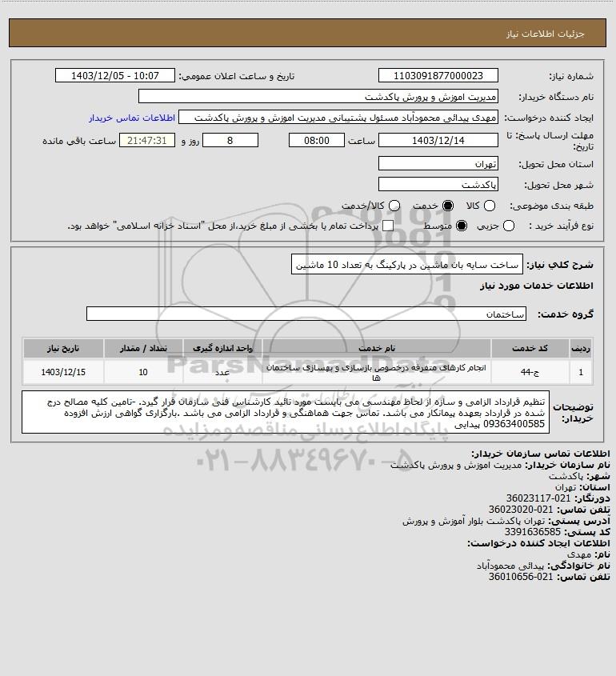The width and height of the screenshot is (616, 676).
Task: Click the row number cell 1
Action: [x=581, y=372]
